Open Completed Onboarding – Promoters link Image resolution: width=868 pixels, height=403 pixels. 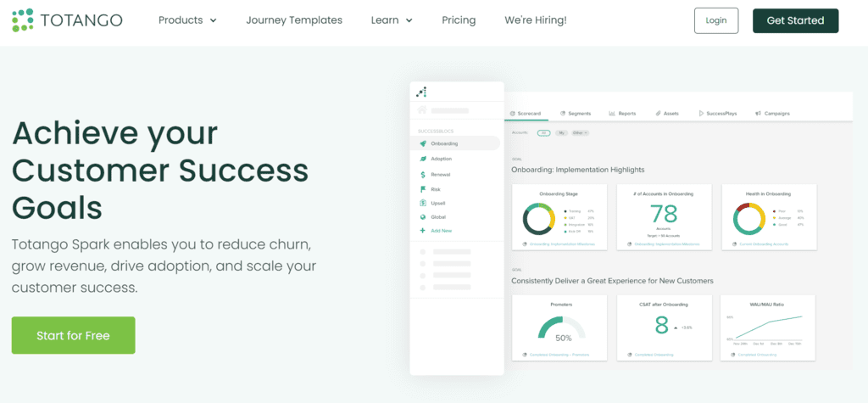[x=559, y=355]
